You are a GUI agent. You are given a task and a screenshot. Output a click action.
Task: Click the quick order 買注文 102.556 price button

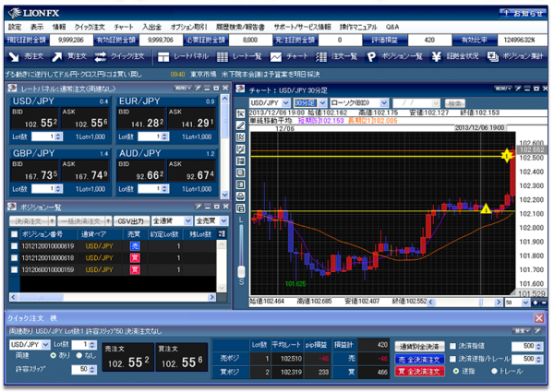[181, 357]
